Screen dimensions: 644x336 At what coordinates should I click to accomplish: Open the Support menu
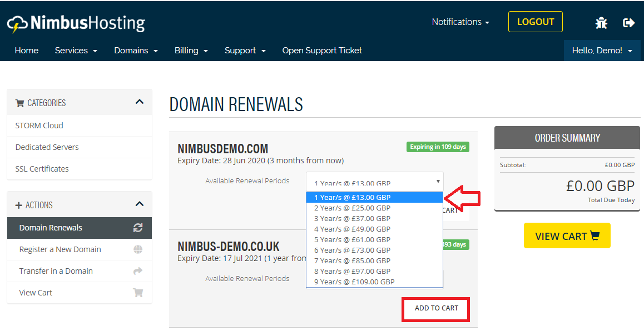pyautogui.click(x=245, y=51)
